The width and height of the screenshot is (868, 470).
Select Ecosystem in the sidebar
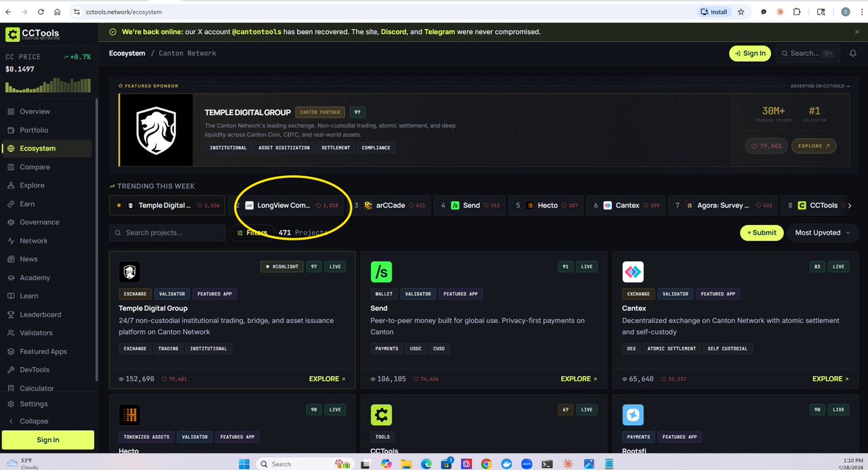pyautogui.click(x=47, y=148)
